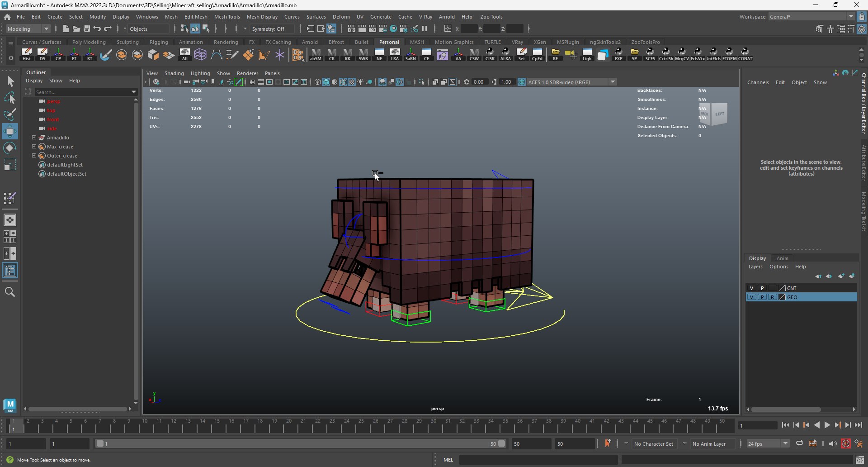Click the CpEd shelf button
This screenshot has height=467, width=868.
point(537,54)
